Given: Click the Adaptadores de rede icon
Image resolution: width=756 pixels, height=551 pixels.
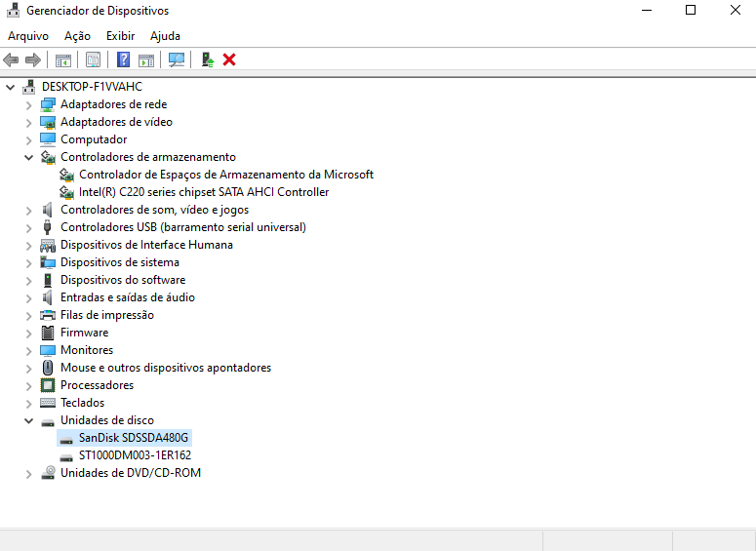Looking at the screenshot, I should point(48,104).
